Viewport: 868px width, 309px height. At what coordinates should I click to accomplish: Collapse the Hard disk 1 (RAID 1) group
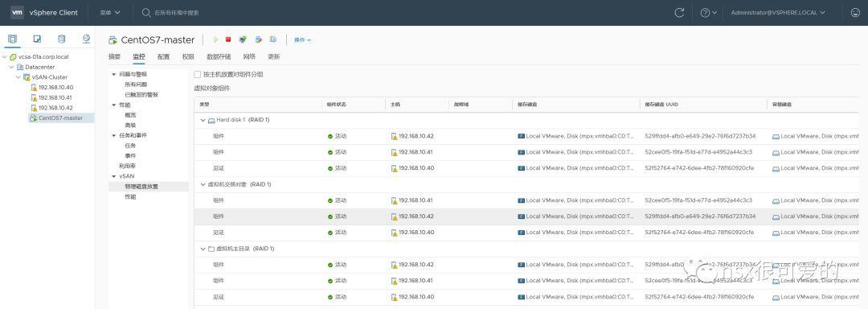[x=203, y=120]
